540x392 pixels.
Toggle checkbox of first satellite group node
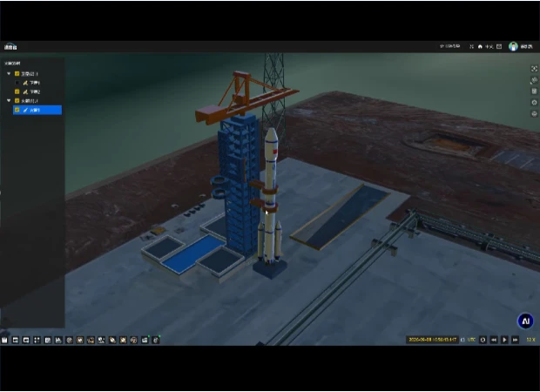(x=17, y=74)
